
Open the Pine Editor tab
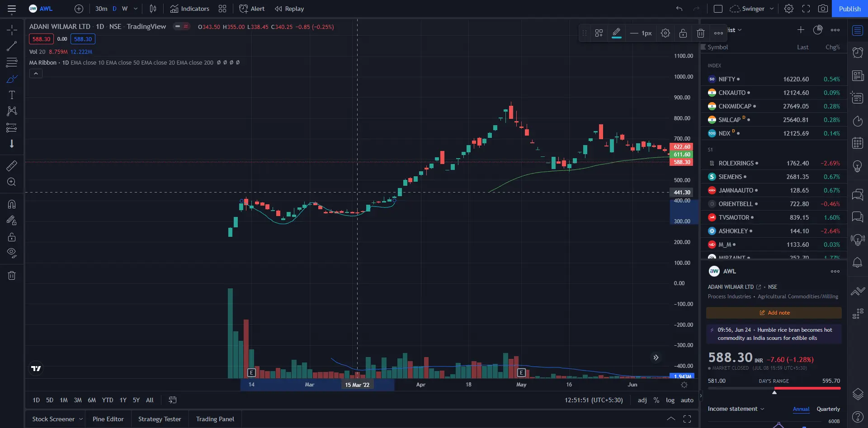108,419
